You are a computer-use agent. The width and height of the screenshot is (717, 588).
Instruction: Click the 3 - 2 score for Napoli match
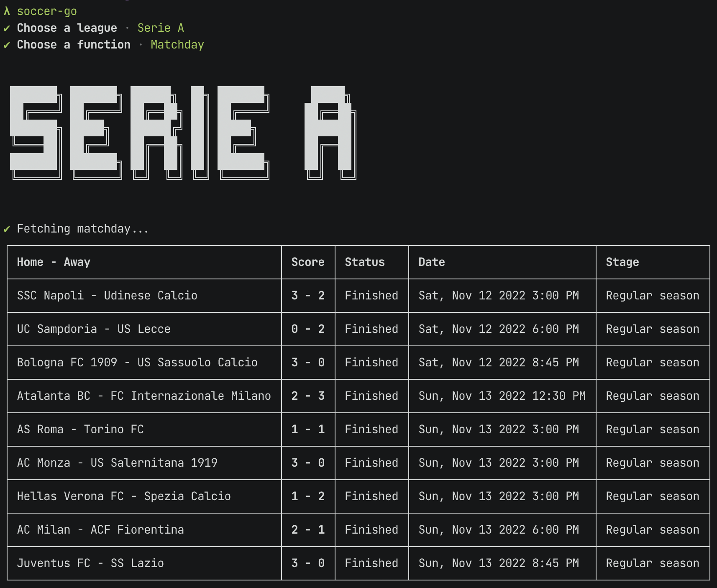pyautogui.click(x=308, y=296)
